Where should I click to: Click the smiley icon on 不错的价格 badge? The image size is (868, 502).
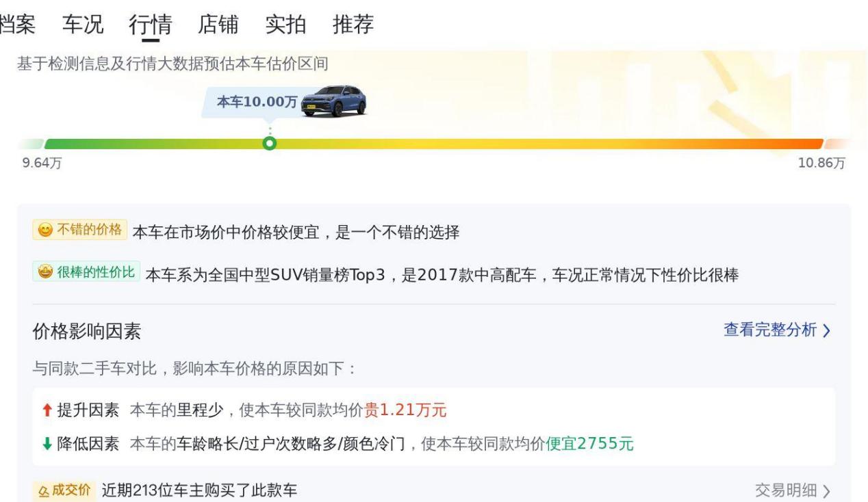click(x=44, y=230)
